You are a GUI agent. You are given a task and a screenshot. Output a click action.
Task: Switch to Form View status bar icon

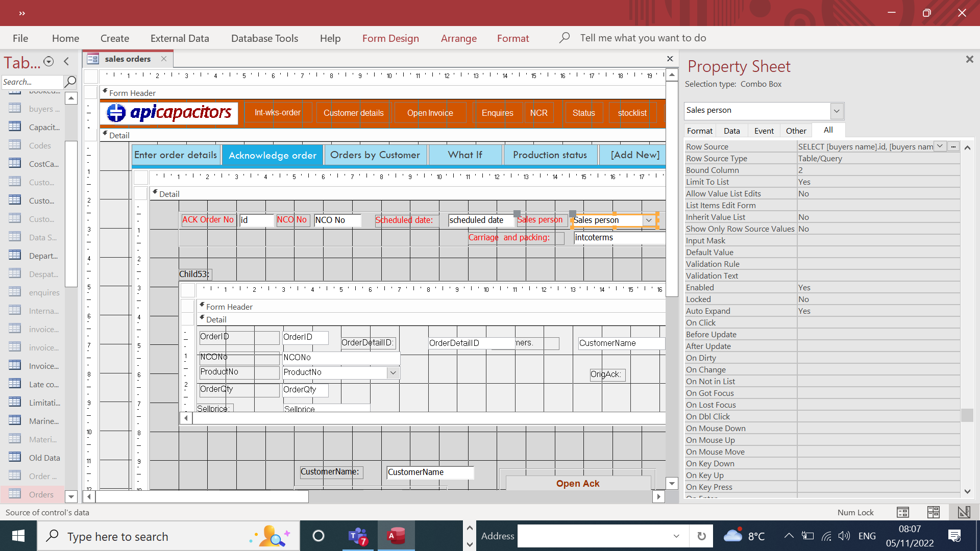click(x=902, y=512)
